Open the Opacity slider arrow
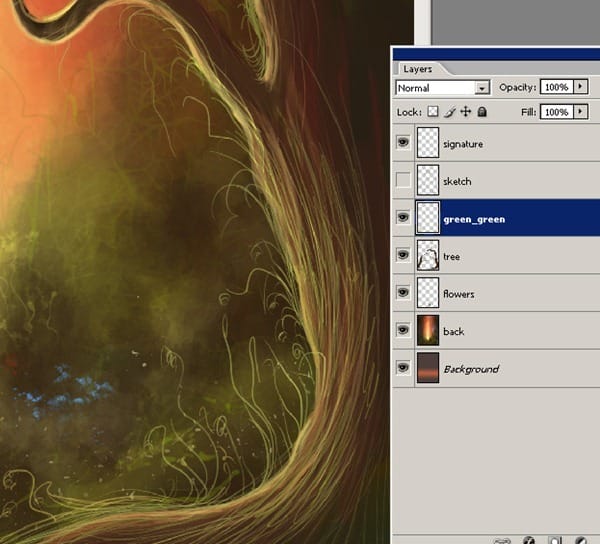600x544 pixels. pyautogui.click(x=581, y=88)
